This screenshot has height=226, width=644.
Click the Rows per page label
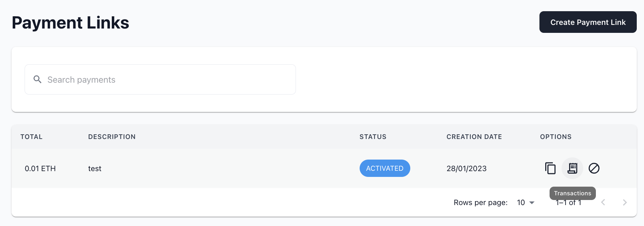coord(480,203)
